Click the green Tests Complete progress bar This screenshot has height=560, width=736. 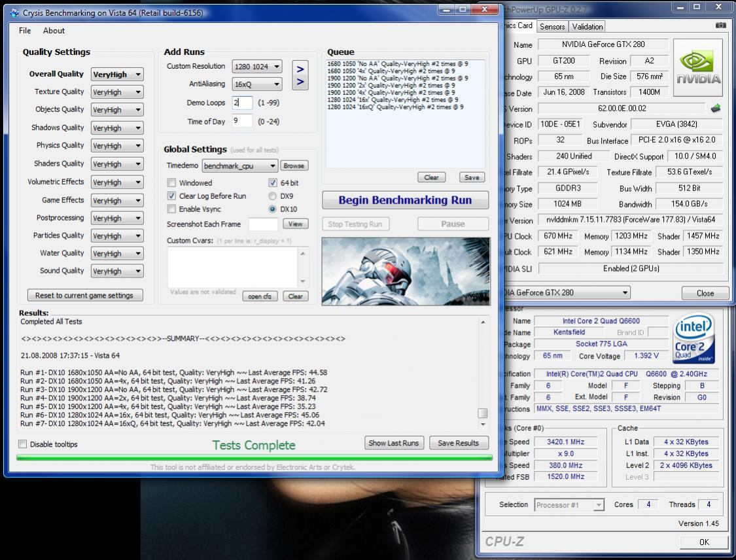point(254,457)
